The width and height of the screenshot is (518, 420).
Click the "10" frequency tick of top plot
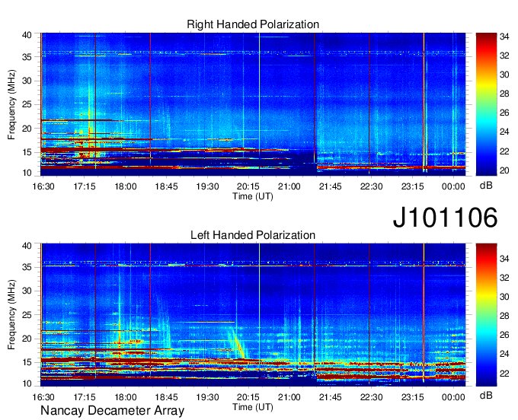(27, 173)
